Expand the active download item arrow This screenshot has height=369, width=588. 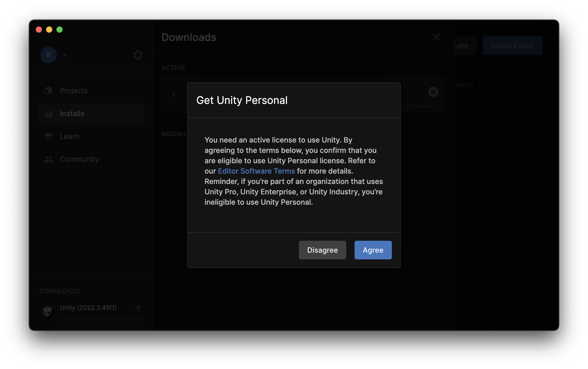(x=174, y=95)
